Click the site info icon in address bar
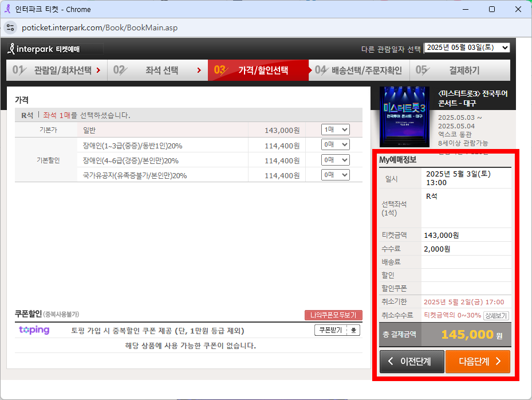Viewport: 532px width, 400px height. pos(10,28)
